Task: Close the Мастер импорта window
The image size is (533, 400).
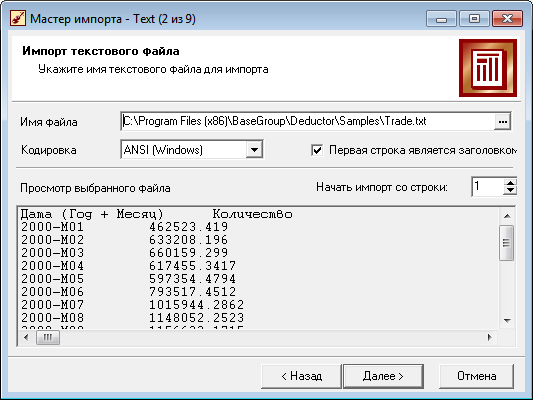Action: [x=507, y=18]
